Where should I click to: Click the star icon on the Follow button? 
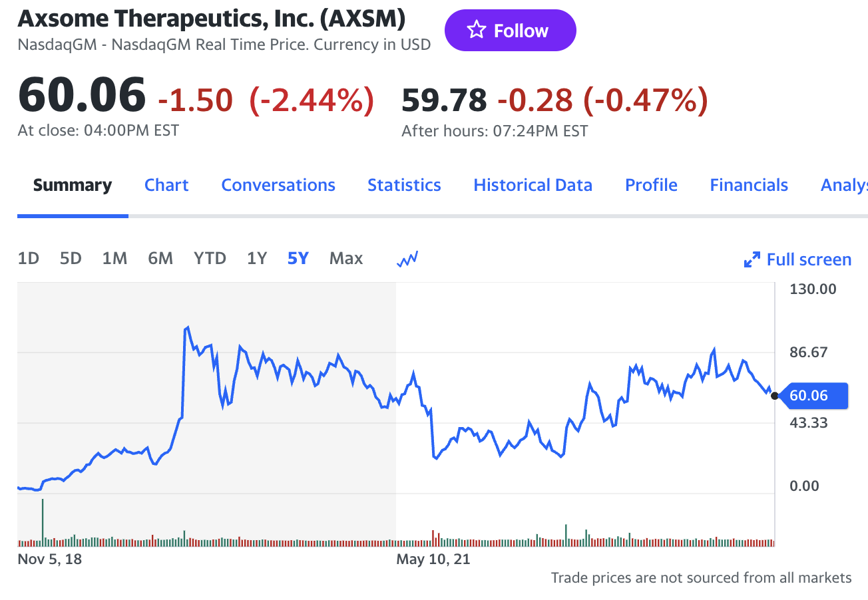pyautogui.click(x=477, y=30)
